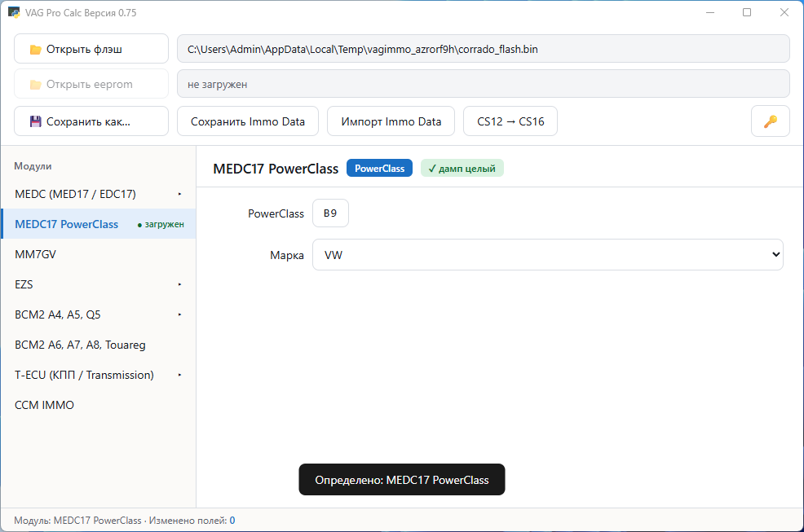The image size is (804, 532).
Task: Select the MM7GV module
Action: 99,254
